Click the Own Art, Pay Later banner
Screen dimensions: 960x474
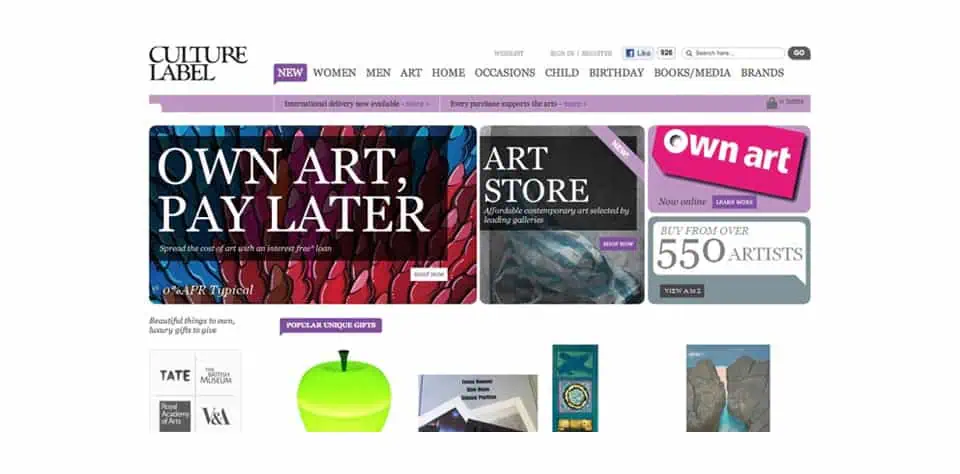click(x=312, y=214)
